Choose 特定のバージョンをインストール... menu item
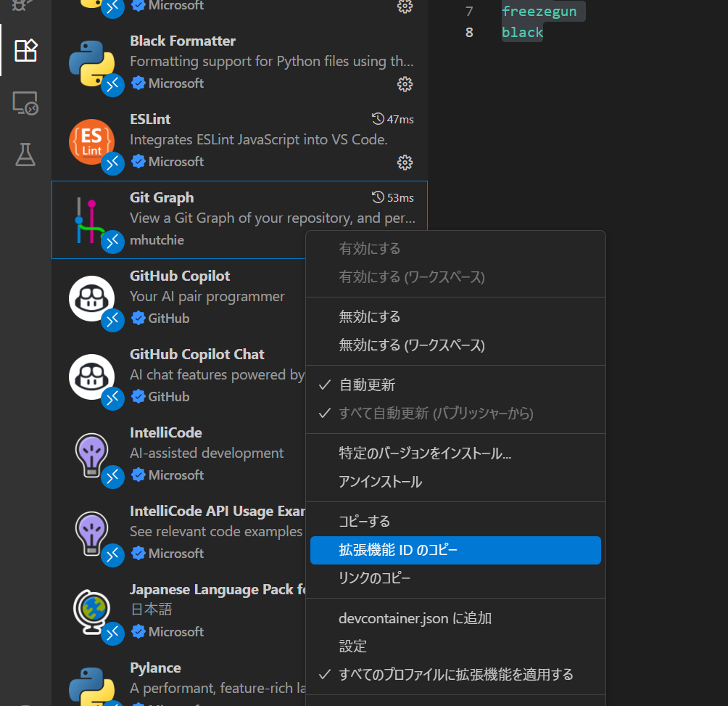This screenshot has height=706, width=728. click(455, 453)
